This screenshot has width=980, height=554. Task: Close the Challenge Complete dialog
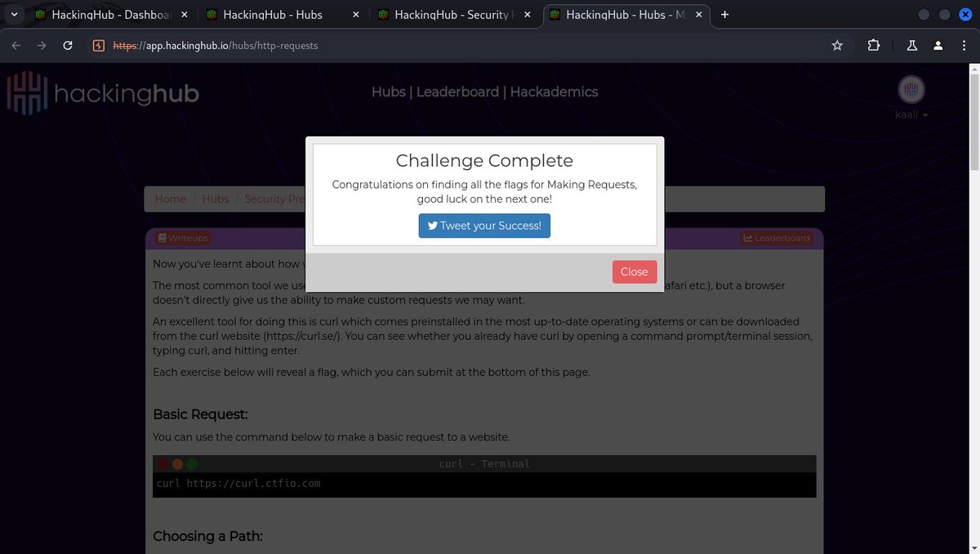[634, 272]
